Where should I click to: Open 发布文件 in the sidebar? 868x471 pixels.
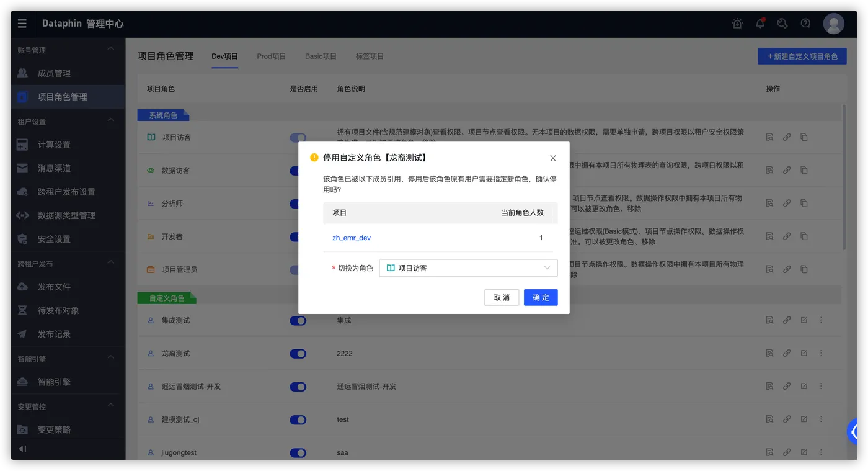tap(67, 287)
